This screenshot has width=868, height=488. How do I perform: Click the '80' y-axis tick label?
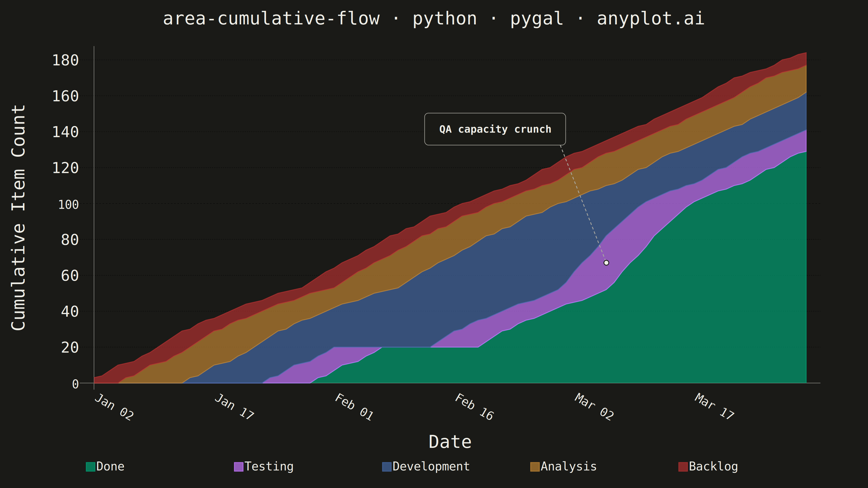70,240
